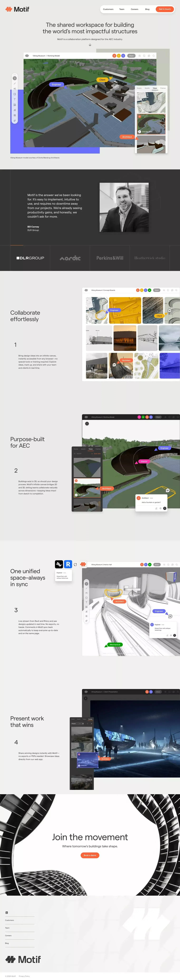The width and height of the screenshot is (180, 980).
Task: Select the Perkins&Will customer tab
Action: point(110,258)
